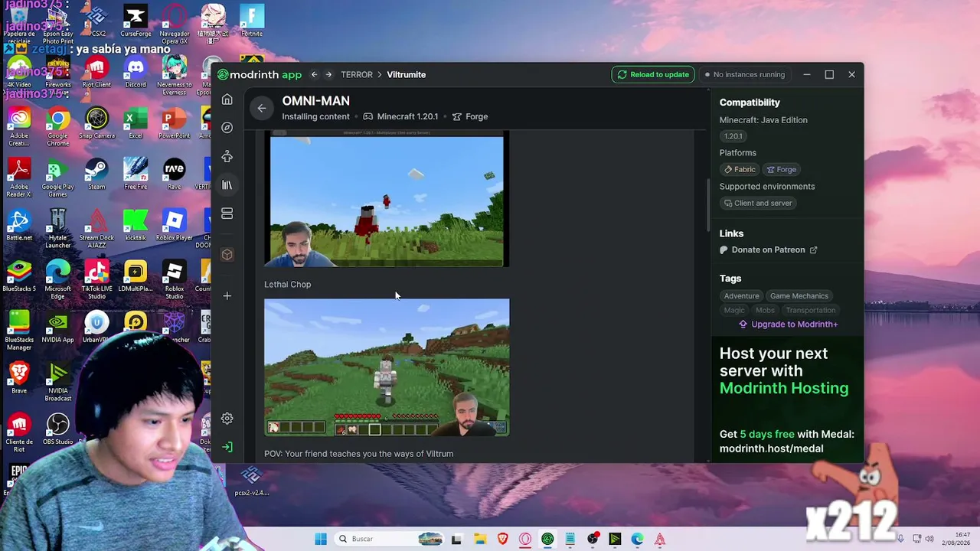
Task: Open Brave browser from taskbar
Action: [502, 539]
